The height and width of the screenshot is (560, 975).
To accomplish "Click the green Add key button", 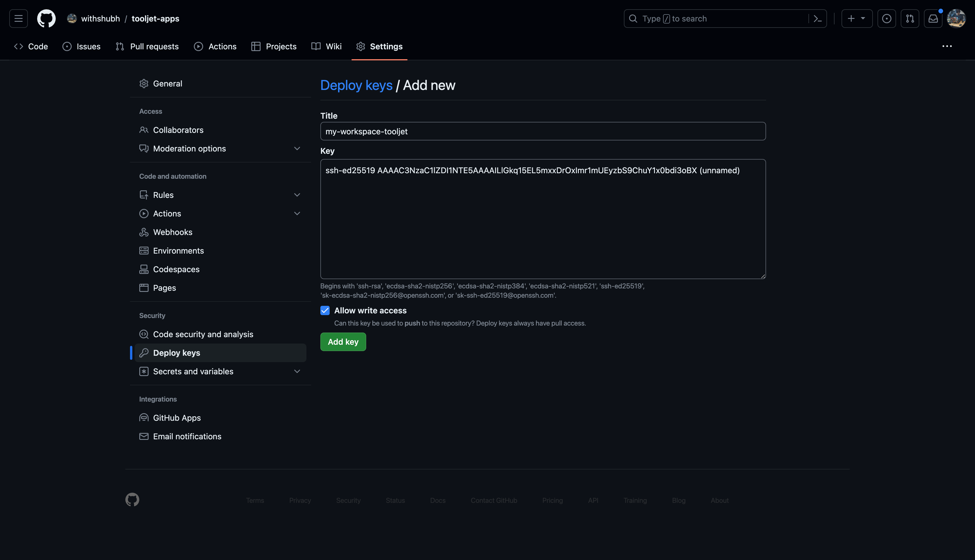I will [x=343, y=342].
